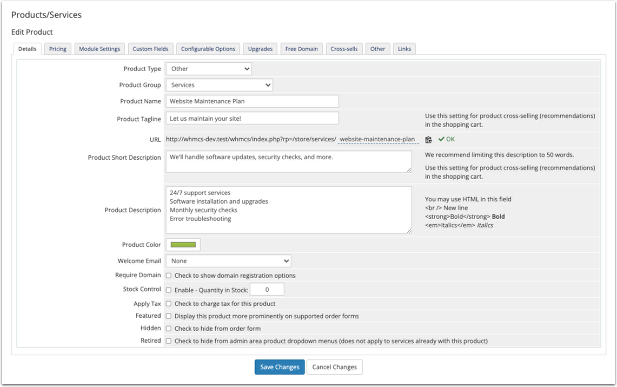Click the Save Changes button

pyautogui.click(x=279, y=367)
